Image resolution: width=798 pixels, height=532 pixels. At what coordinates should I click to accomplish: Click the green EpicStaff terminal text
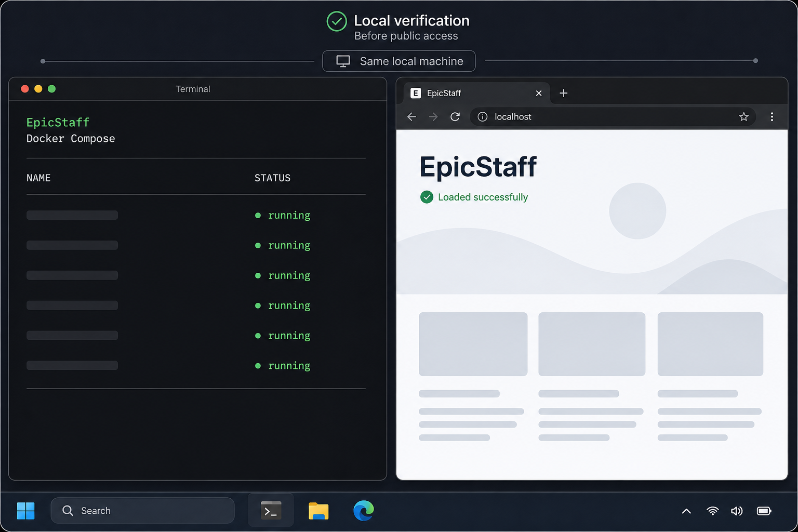pos(58,123)
